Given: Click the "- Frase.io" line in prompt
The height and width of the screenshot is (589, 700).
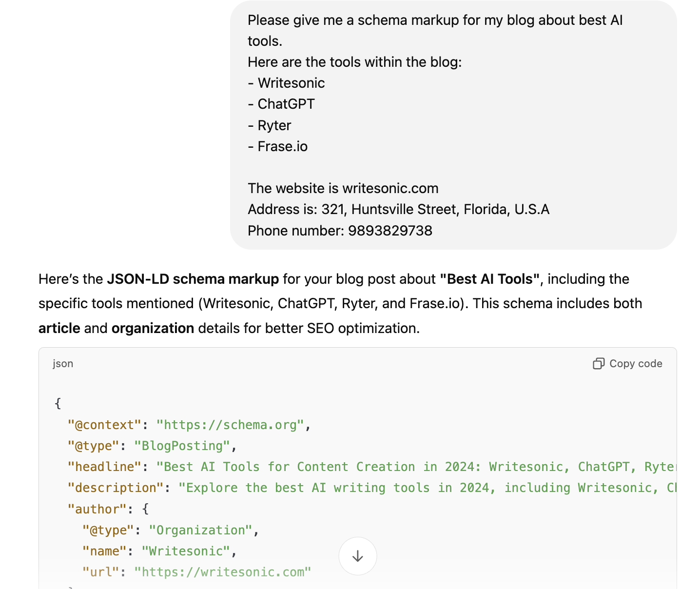Looking at the screenshot, I should pos(277,146).
